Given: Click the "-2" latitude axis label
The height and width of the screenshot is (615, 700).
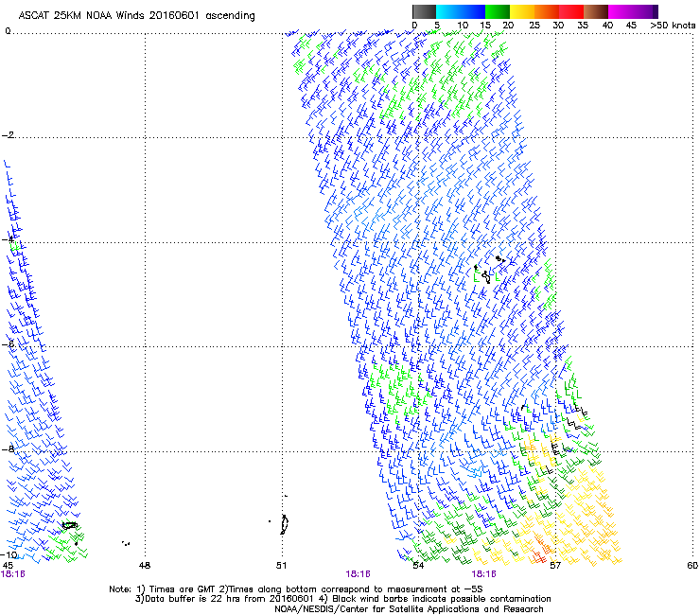Looking at the screenshot, I should [8, 135].
